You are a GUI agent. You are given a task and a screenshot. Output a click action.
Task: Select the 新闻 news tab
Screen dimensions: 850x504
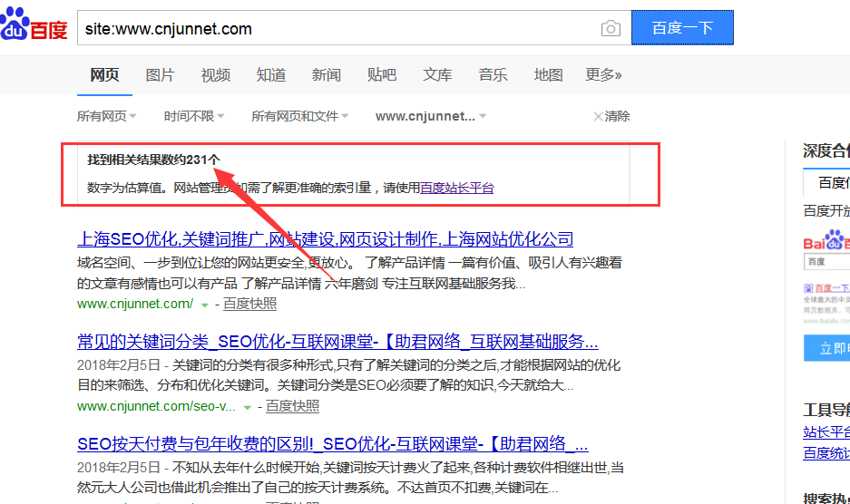click(x=327, y=75)
